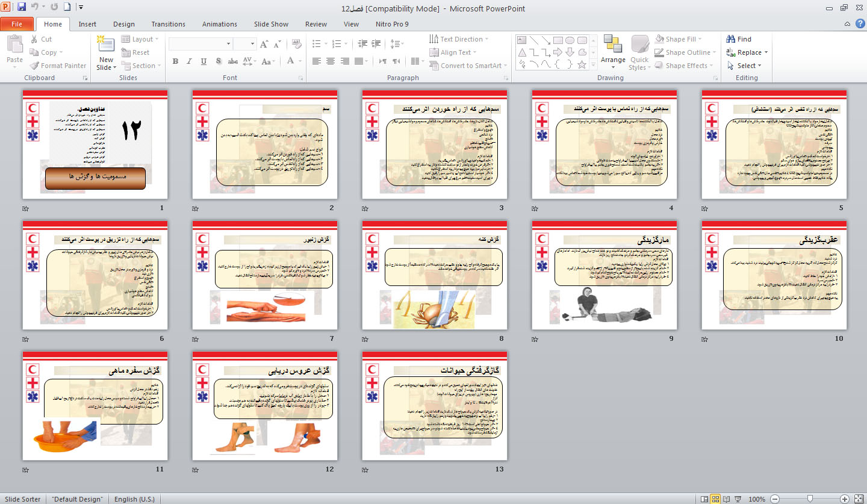Image resolution: width=867 pixels, height=504 pixels.
Task: Switch to the Design tab
Action: 124,24
